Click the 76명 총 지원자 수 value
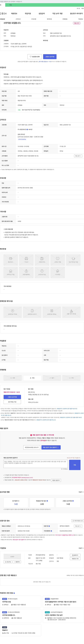Viewport: 84px width, 644px height. (x=16, y=504)
